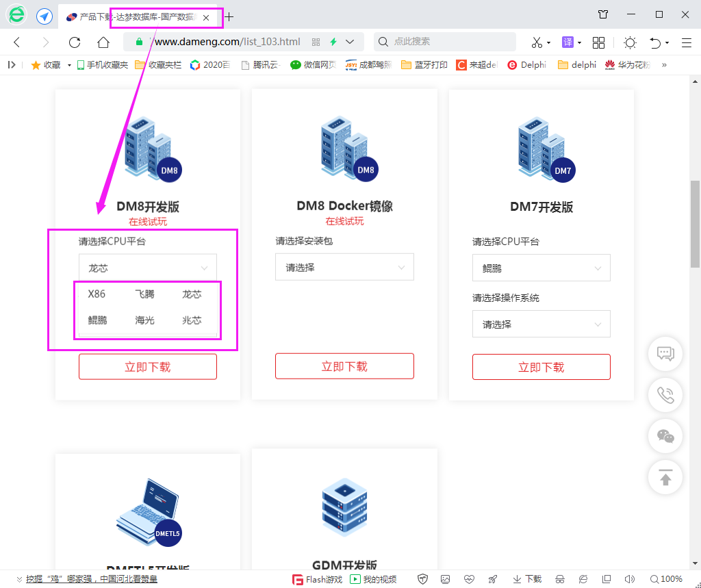Screen dimensions: 701x588
Task: Select 海光 in CPU platform list
Action: [x=144, y=320]
